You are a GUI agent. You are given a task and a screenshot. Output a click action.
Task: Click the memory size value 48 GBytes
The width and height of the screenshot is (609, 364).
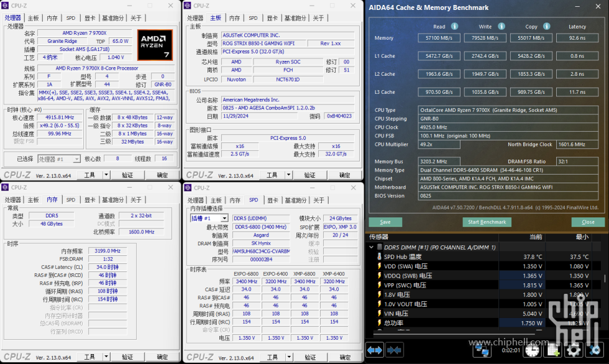pyautogui.click(x=52, y=224)
